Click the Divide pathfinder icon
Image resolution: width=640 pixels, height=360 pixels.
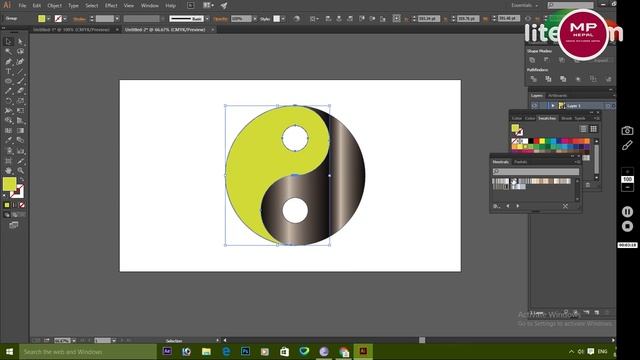click(533, 79)
